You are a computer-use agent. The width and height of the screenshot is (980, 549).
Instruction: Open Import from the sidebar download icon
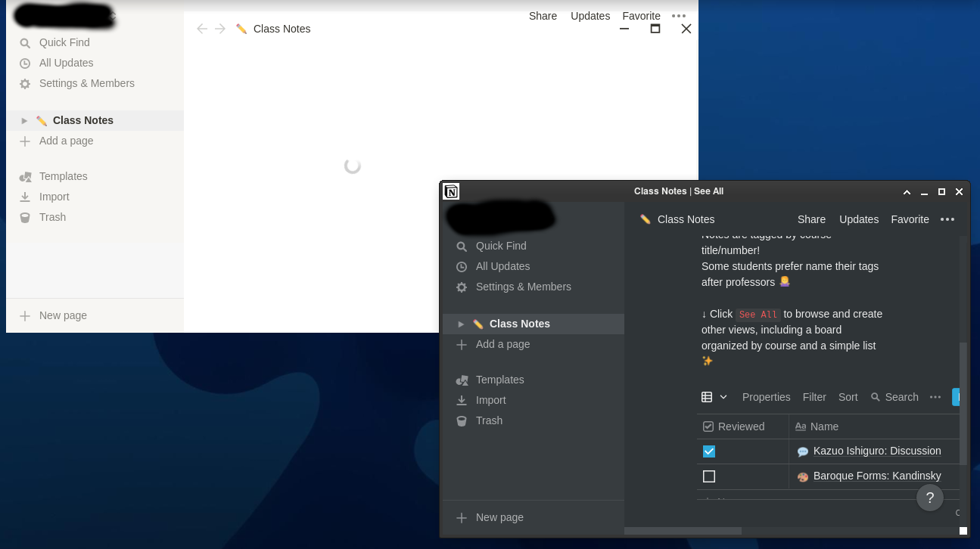462,400
